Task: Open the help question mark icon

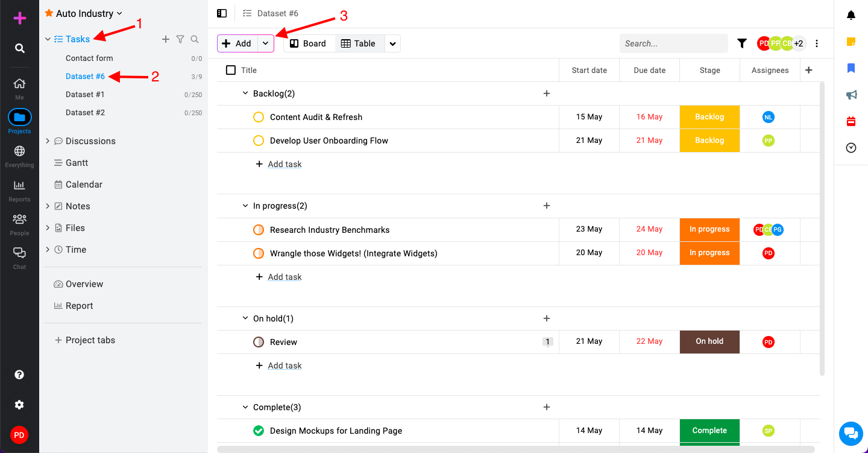Action: [19, 375]
